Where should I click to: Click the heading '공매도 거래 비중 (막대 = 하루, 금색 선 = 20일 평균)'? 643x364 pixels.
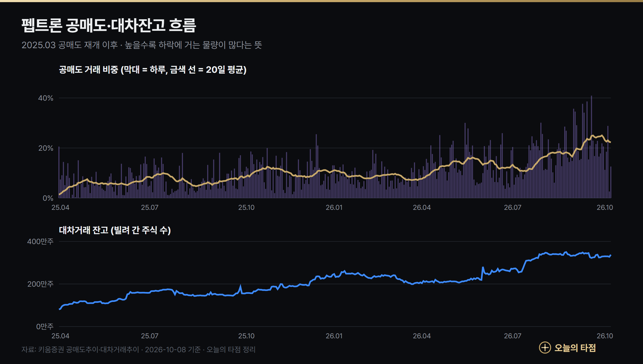[153, 70]
